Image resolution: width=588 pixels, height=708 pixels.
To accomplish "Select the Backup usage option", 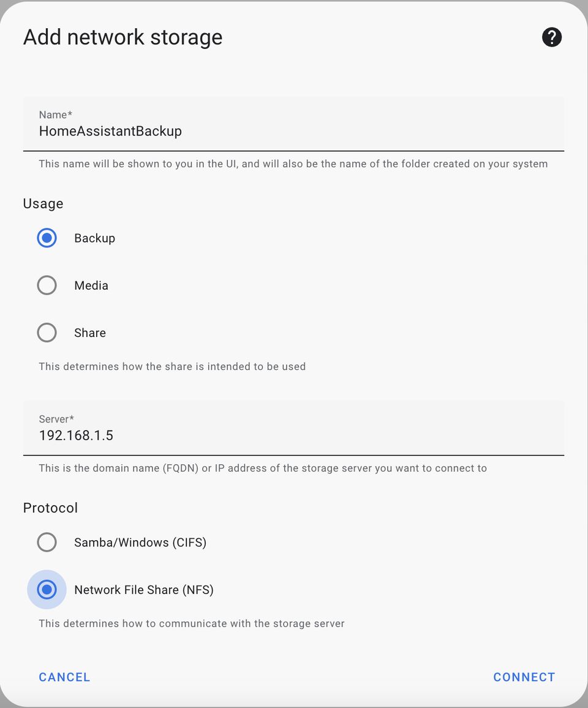I will click(x=47, y=238).
